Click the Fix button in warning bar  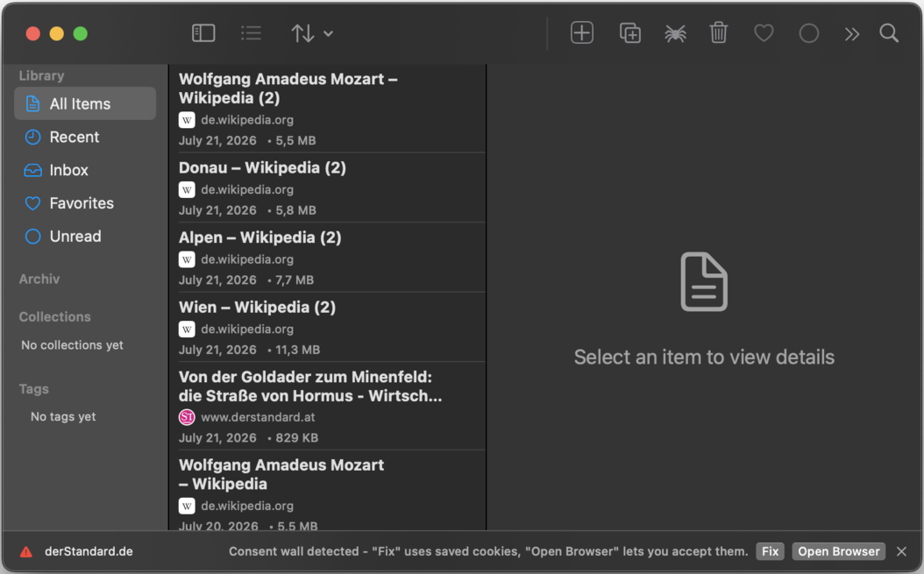pos(770,551)
